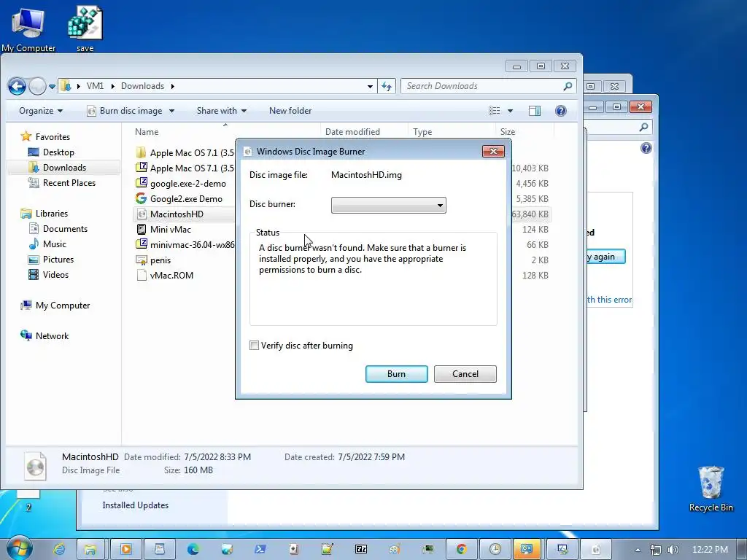Open PowerShell from taskbar
747x560 pixels.
point(260,549)
